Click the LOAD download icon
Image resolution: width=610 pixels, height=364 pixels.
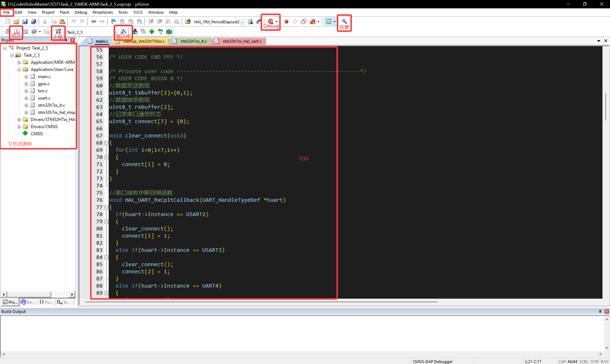coord(58,31)
